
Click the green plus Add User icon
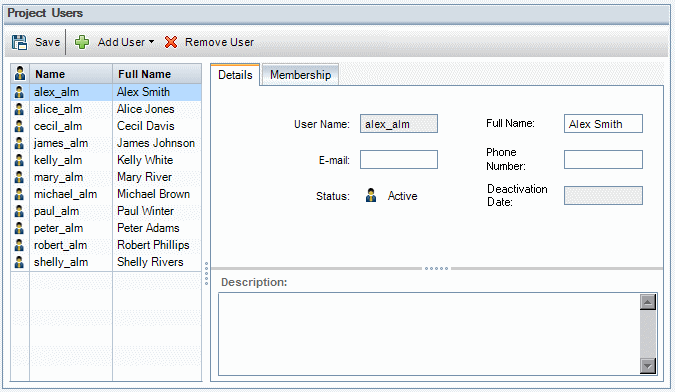[x=82, y=42]
